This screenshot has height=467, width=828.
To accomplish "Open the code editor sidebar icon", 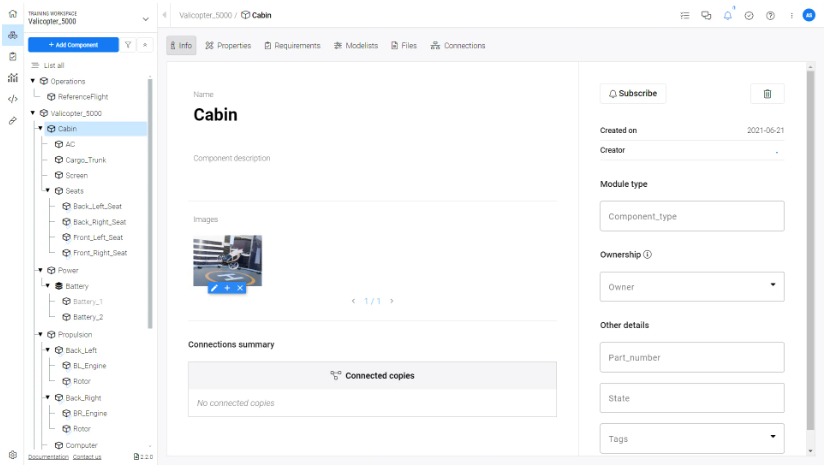I will pos(13,99).
